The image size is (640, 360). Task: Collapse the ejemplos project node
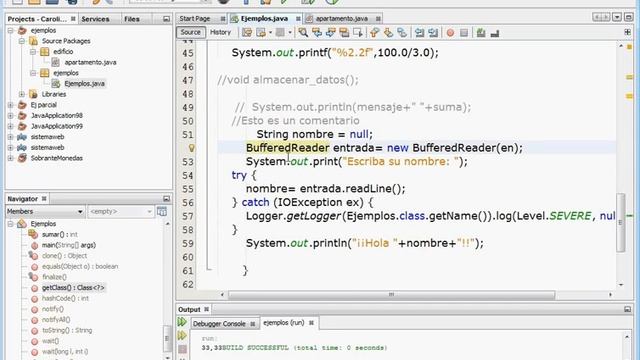tap(11, 30)
